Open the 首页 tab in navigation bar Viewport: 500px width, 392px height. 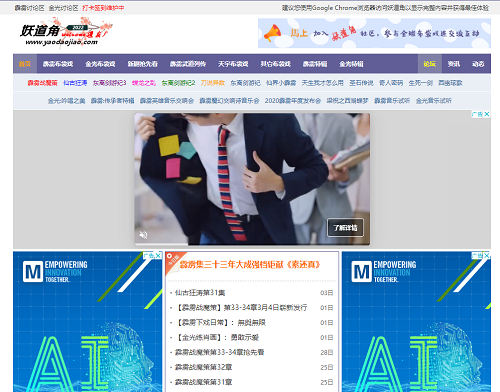pos(25,64)
